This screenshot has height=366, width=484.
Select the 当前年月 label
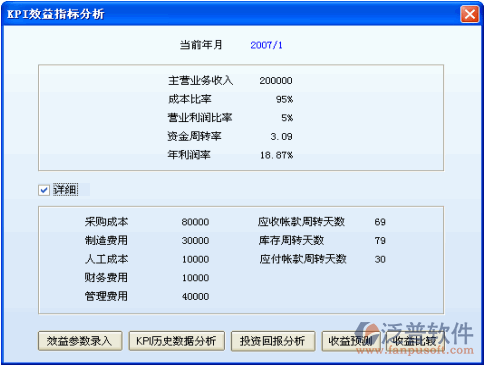(201, 45)
